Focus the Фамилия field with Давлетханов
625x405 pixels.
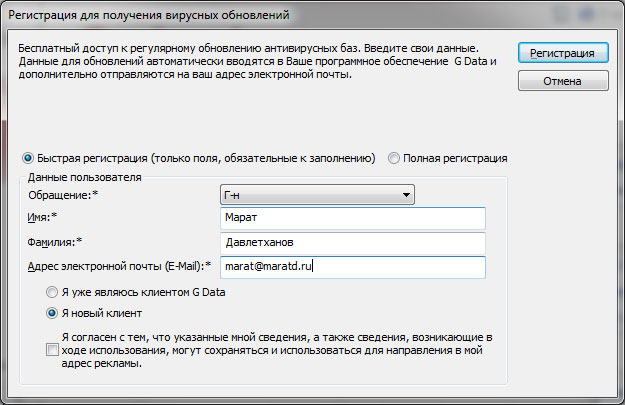tap(350, 243)
